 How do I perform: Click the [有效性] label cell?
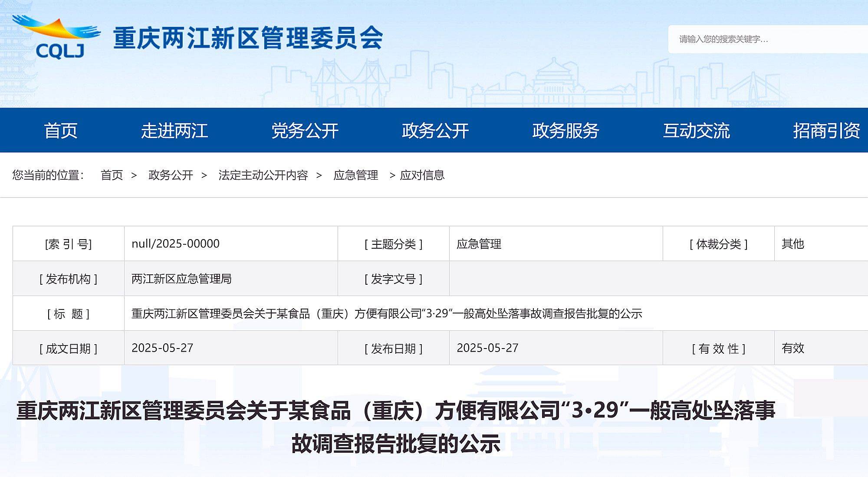click(719, 348)
